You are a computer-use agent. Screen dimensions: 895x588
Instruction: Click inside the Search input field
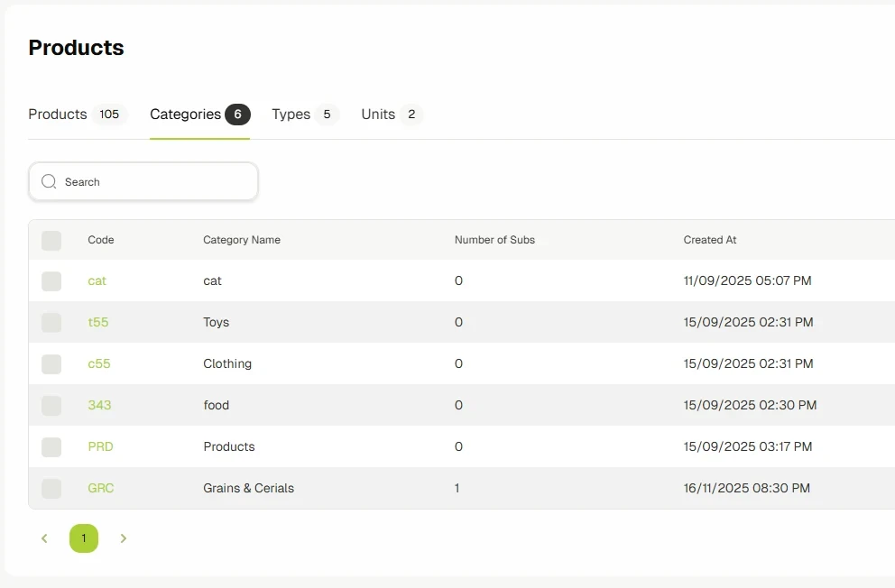(143, 181)
